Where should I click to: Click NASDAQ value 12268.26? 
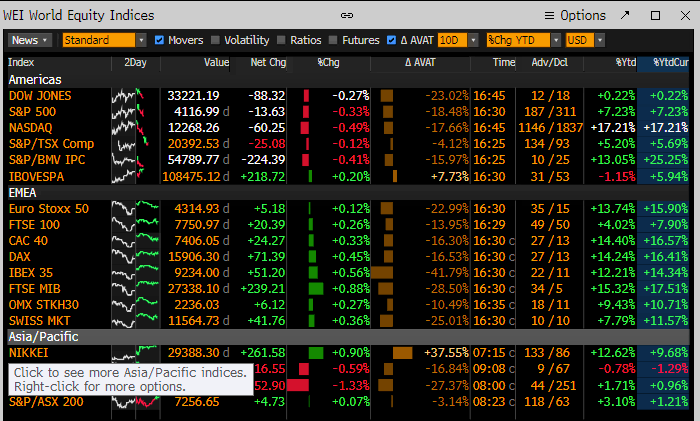tap(193, 128)
